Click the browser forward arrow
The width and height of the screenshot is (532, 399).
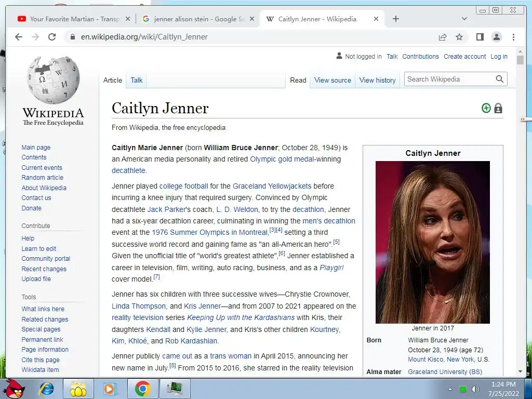(35, 37)
